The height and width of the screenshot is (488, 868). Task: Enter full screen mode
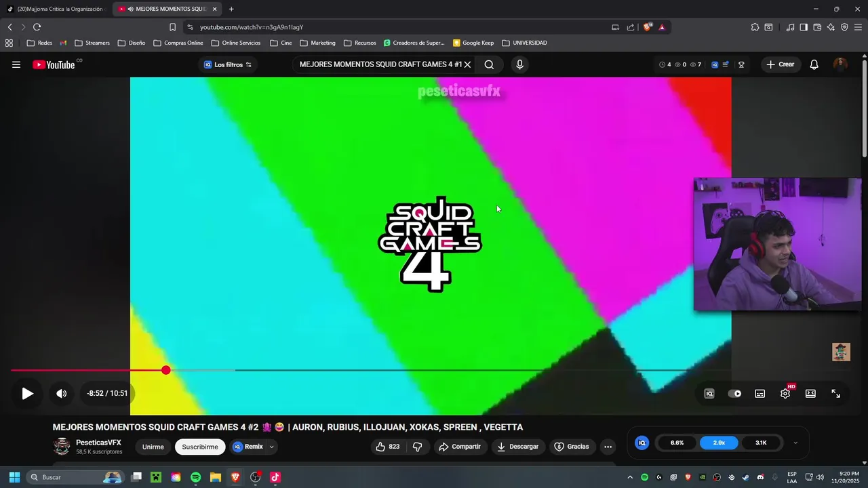[835, 393]
